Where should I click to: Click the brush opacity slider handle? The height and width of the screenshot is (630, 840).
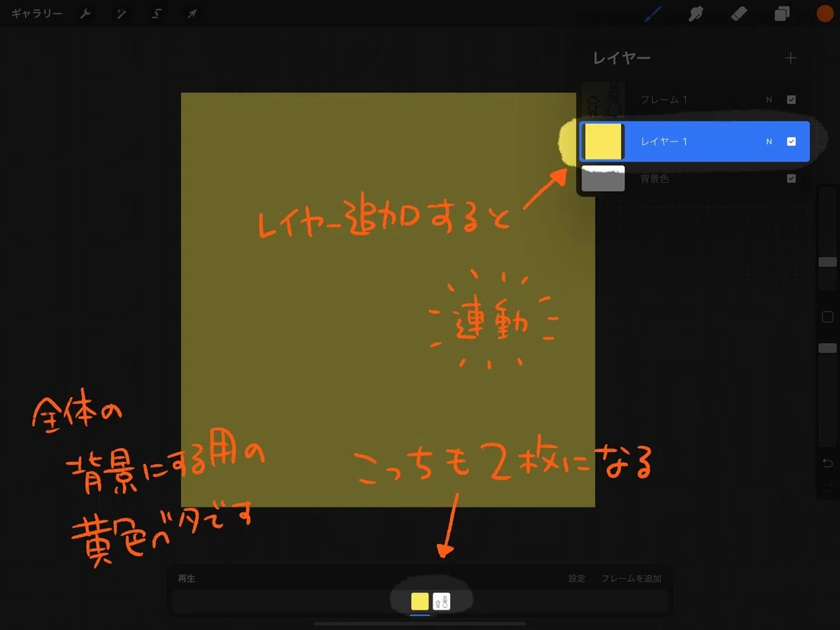click(827, 348)
